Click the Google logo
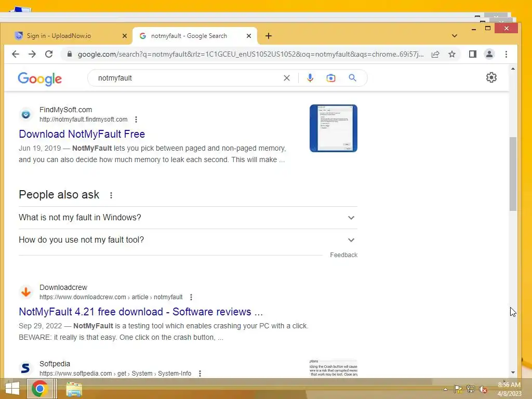532x399 pixels. [x=39, y=79]
